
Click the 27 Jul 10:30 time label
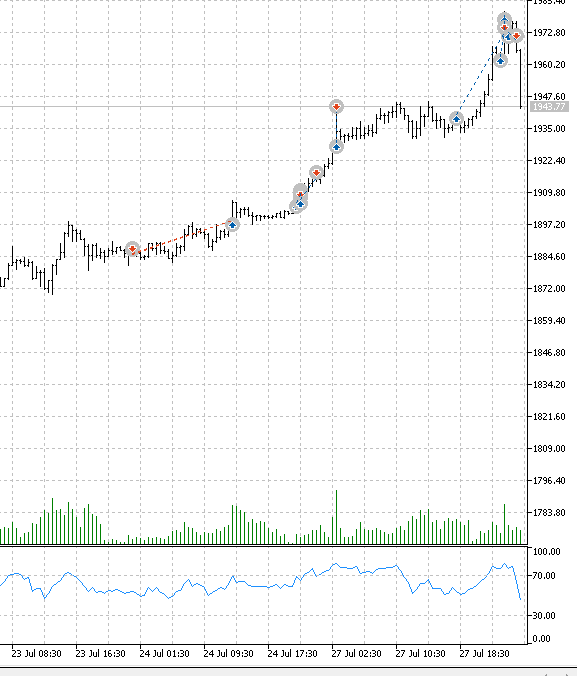coord(420,654)
